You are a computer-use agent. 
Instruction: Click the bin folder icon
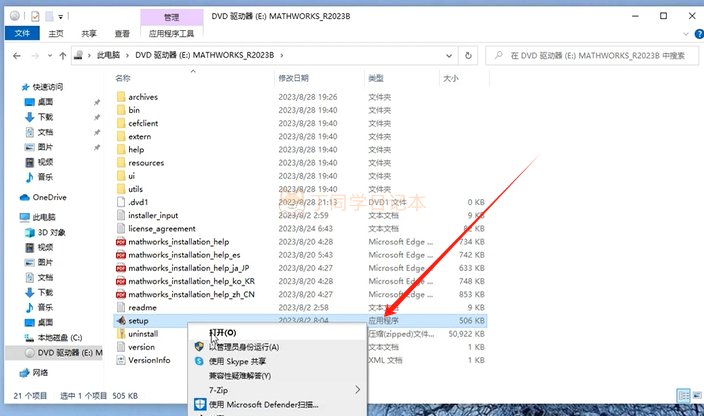(121, 109)
